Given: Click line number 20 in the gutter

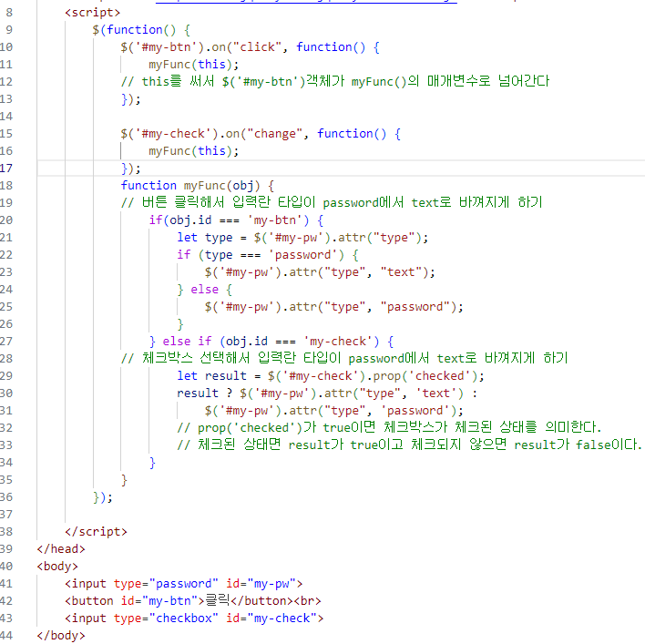Looking at the screenshot, I should [6, 220].
